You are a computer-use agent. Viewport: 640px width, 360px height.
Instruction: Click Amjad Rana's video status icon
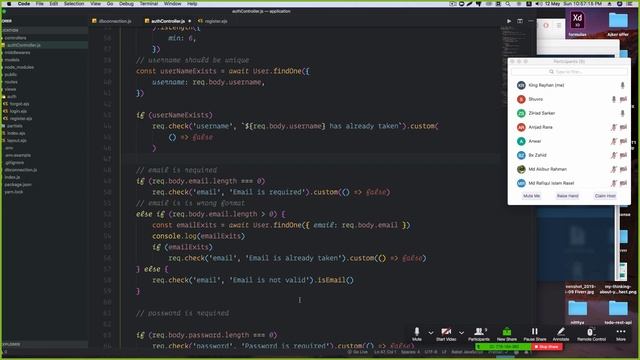623,127
